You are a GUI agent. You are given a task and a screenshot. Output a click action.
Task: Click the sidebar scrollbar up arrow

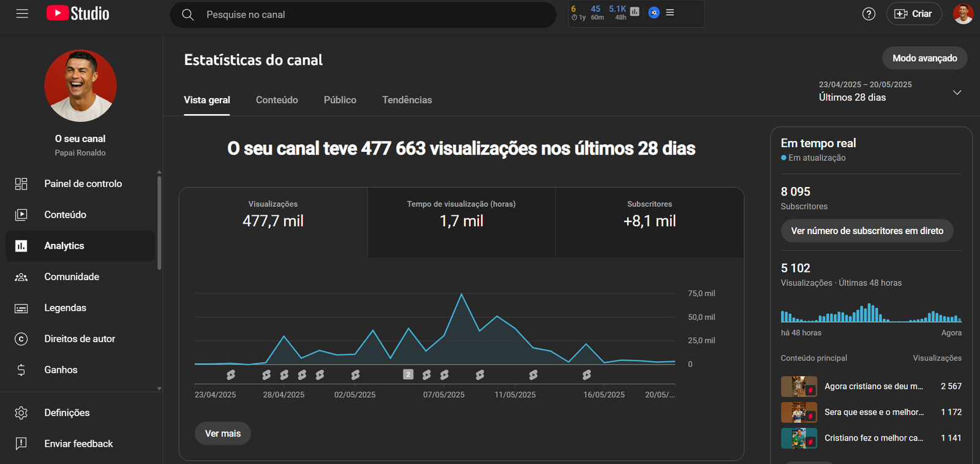pyautogui.click(x=159, y=172)
